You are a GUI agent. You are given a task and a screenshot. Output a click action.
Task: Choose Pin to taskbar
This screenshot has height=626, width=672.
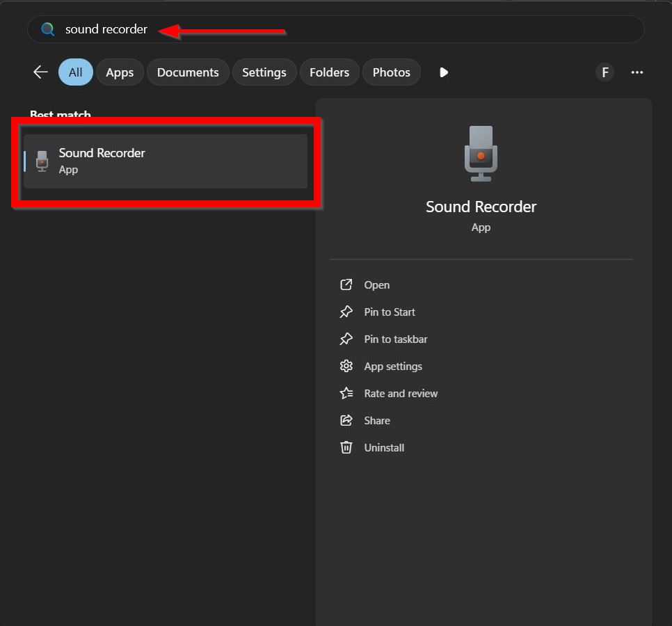click(x=396, y=339)
